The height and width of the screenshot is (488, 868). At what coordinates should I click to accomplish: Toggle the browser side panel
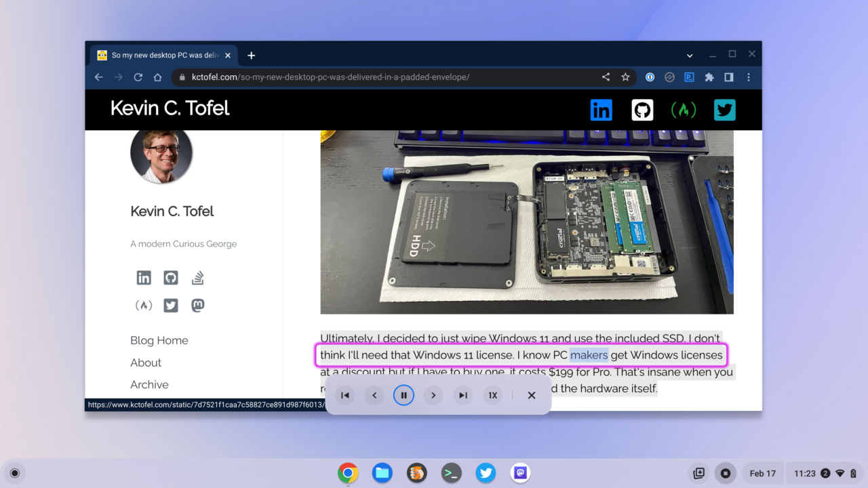(728, 77)
